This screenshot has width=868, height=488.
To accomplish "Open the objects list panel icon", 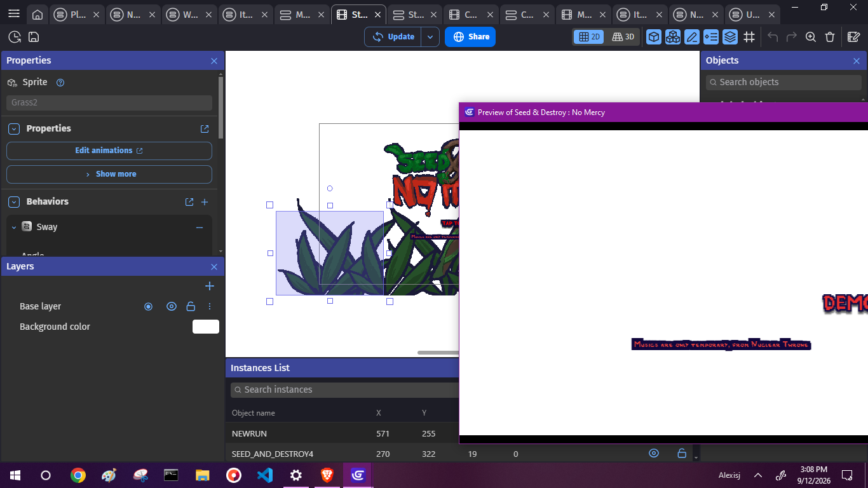I will pos(654,37).
